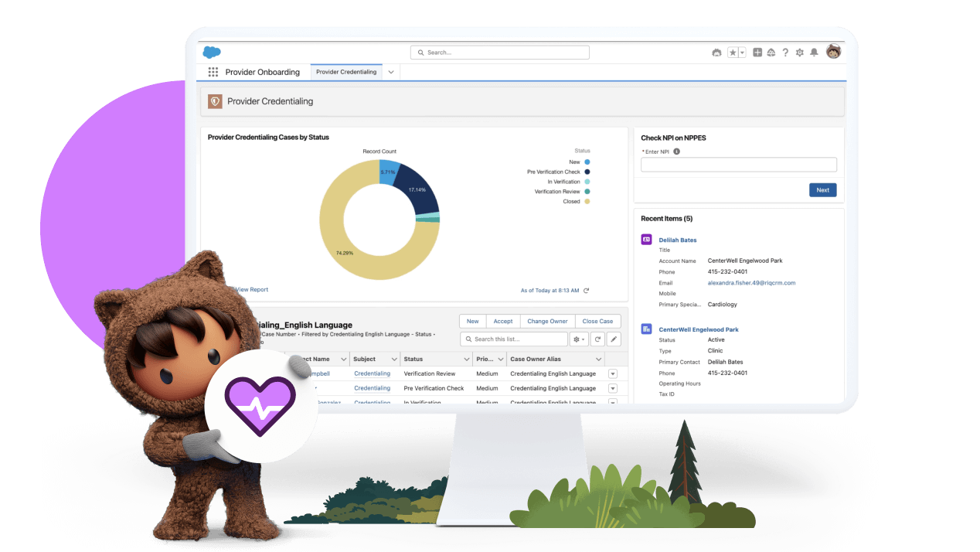Screen dimensions: 980x552
Task: Click the Pre Verification Check legend dot
Action: pos(587,172)
